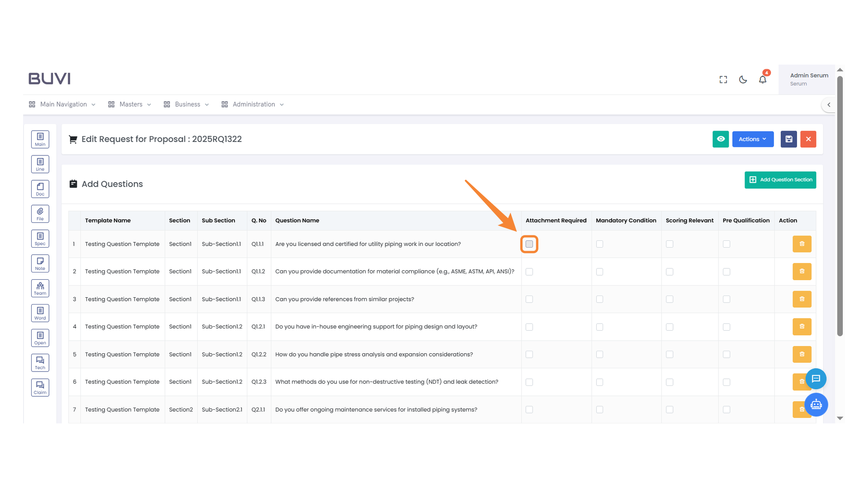This screenshot has width=868, height=488.
Task: Expand the Masters menu
Action: point(131,104)
